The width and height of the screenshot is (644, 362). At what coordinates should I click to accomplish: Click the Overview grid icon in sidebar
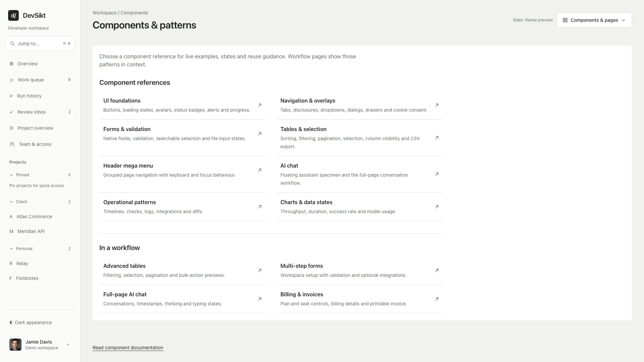point(11,64)
